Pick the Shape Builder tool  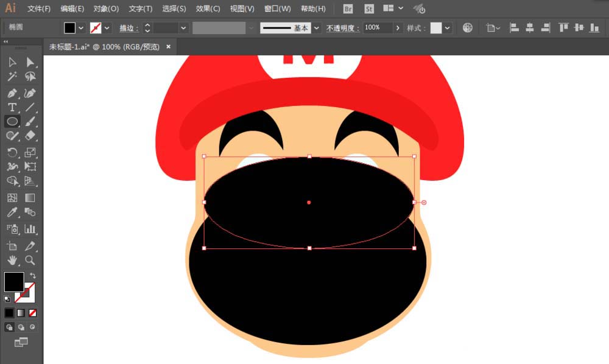click(x=12, y=181)
